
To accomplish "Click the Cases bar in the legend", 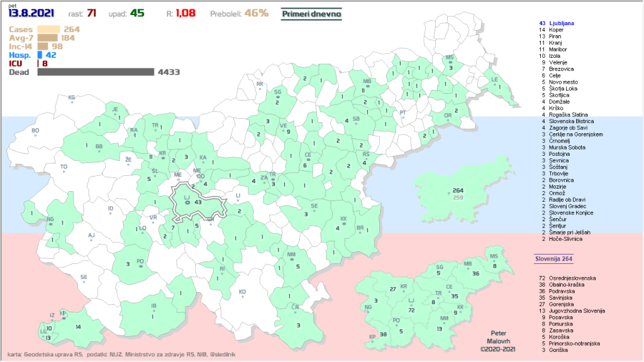I will coord(49,29).
